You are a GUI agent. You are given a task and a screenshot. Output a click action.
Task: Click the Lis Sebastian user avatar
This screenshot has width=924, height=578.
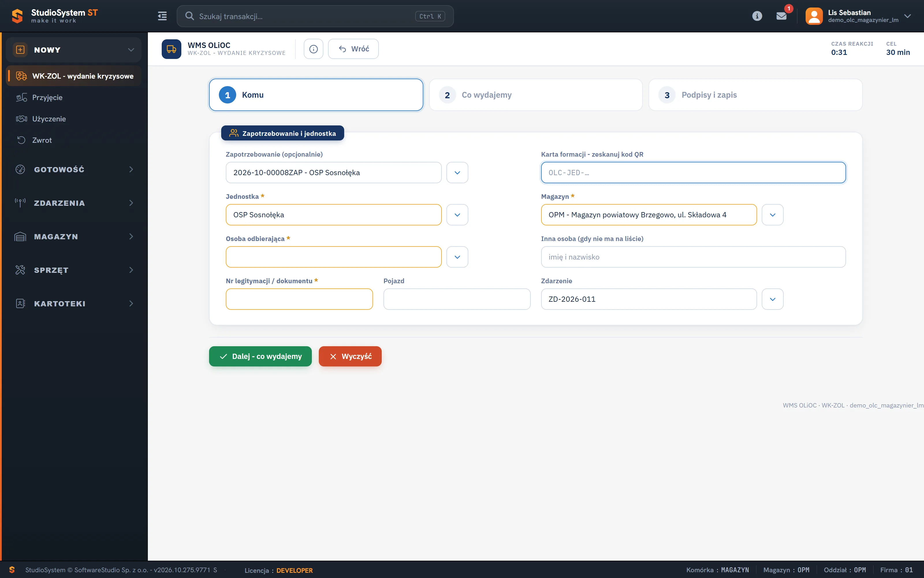pyautogui.click(x=814, y=16)
